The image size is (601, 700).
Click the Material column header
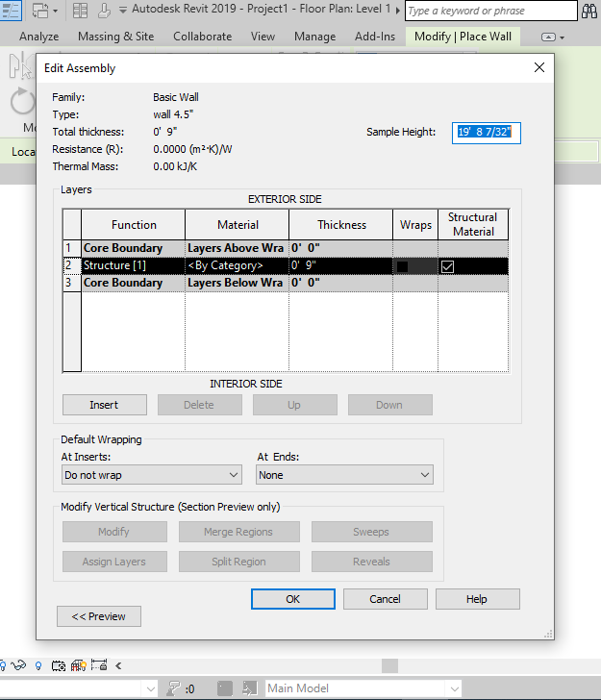(x=238, y=225)
